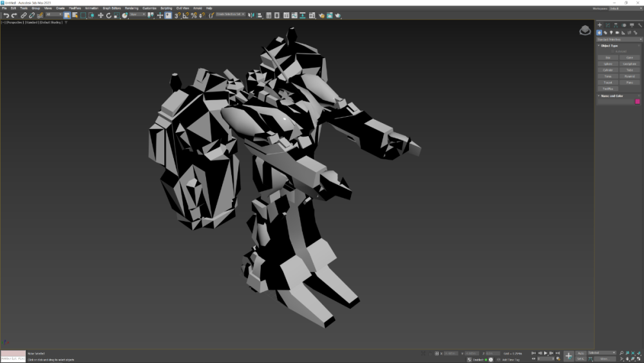Toggle the Auto key button
The width and height of the screenshot is (644, 363).
click(x=581, y=353)
